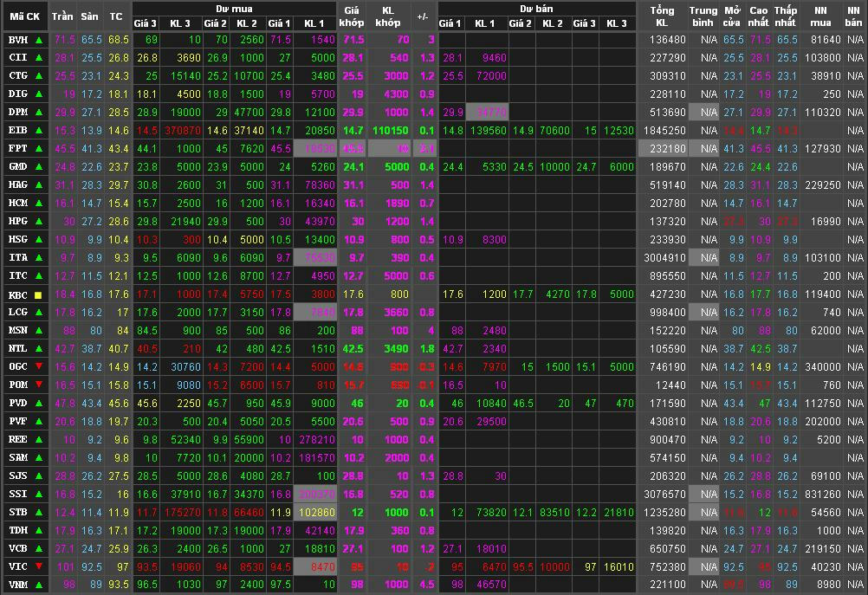Click the Sàn column header
Image resolution: width=868 pixels, height=595 pixels.
[90, 16]
